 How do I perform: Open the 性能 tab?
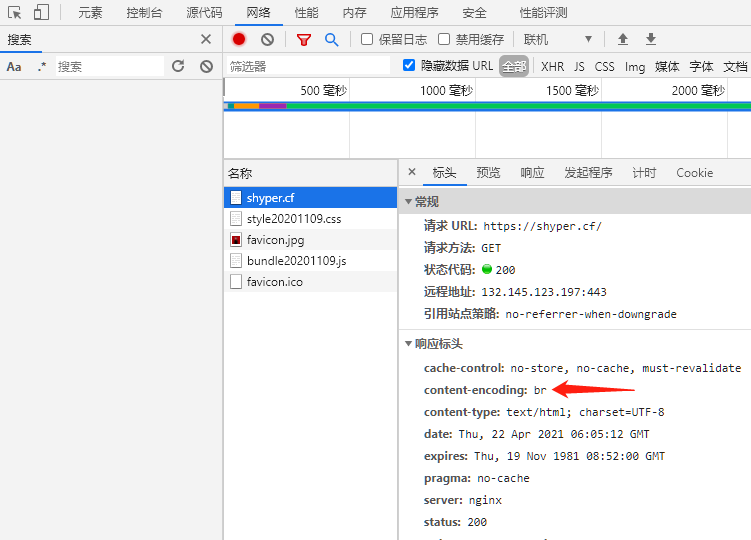[307, 13]
